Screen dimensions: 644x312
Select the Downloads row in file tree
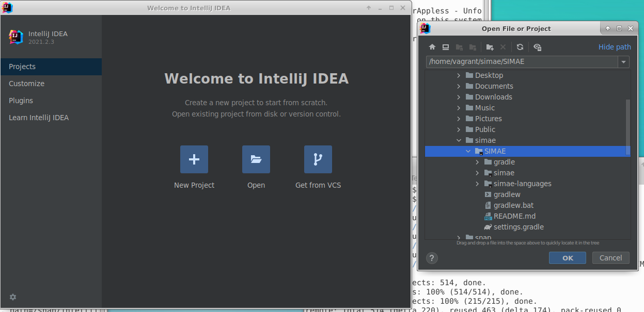click(527, 97)
